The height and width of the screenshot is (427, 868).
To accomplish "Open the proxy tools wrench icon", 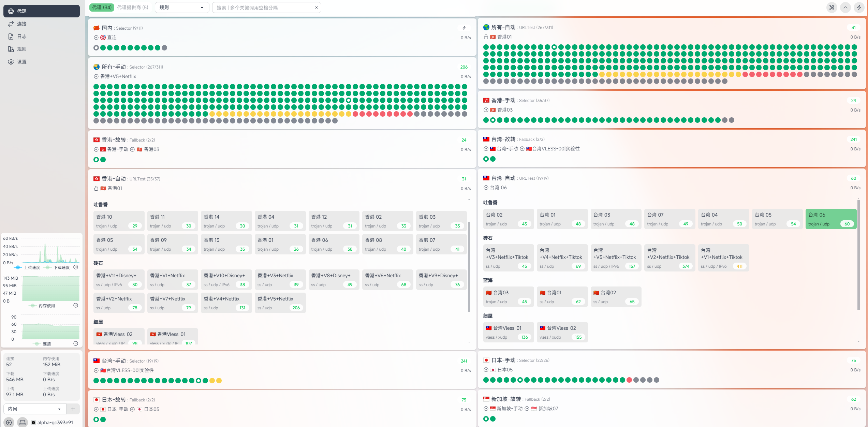I will coord(832,8).
